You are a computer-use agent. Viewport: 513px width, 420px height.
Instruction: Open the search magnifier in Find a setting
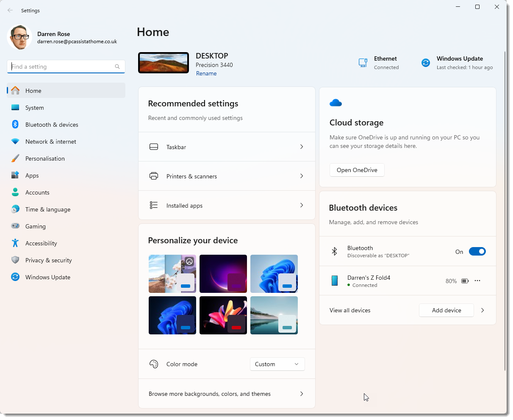117,67
